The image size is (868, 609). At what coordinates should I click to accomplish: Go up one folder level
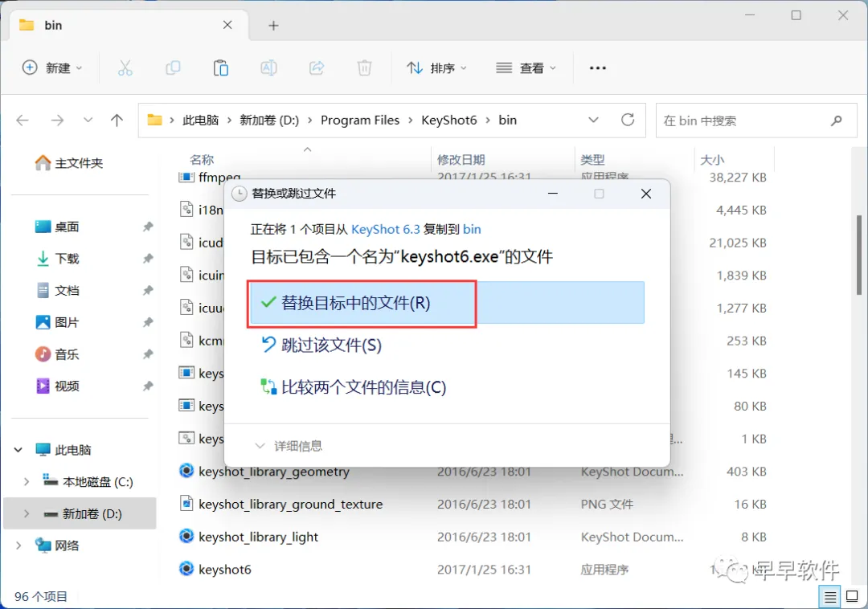(x=117, y=120)
